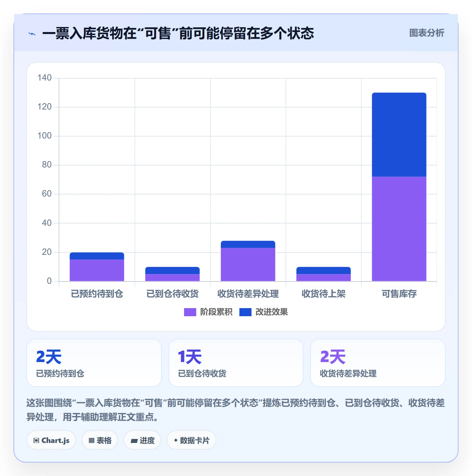Click the blue 改进效果 segment of 可售库存 bar

coord(399,135)
